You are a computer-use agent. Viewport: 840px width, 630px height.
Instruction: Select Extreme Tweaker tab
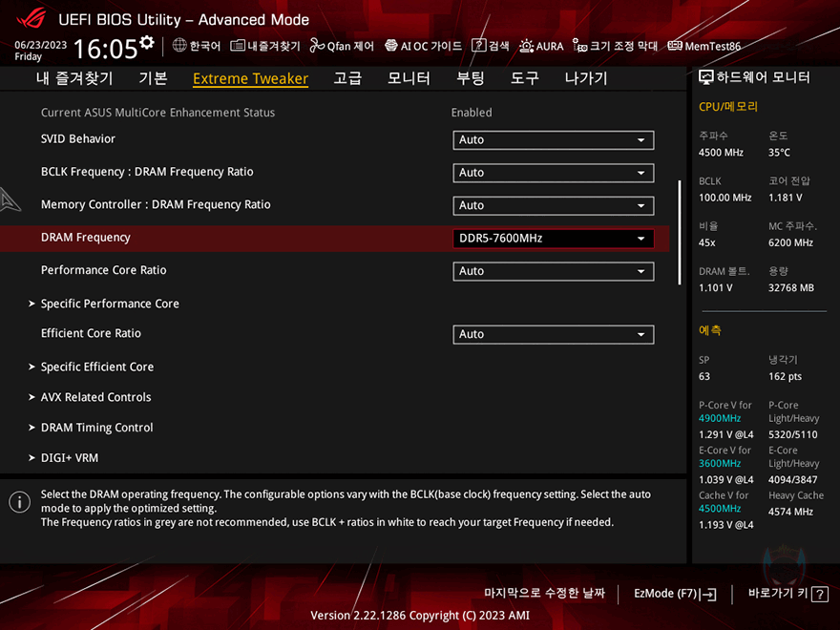[250, 78]
